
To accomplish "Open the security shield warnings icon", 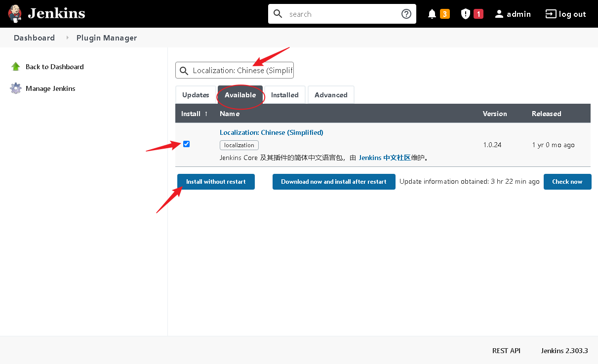I will coord(466,14).
